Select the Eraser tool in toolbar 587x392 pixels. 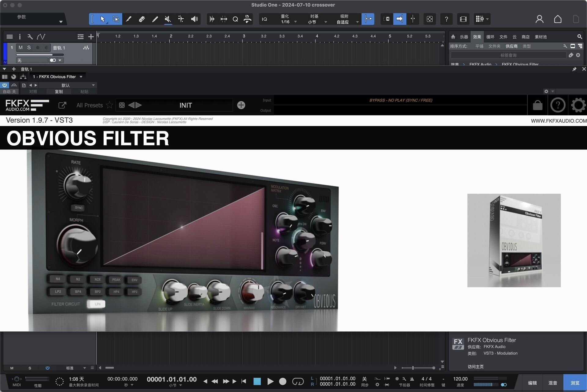(142, 19)
